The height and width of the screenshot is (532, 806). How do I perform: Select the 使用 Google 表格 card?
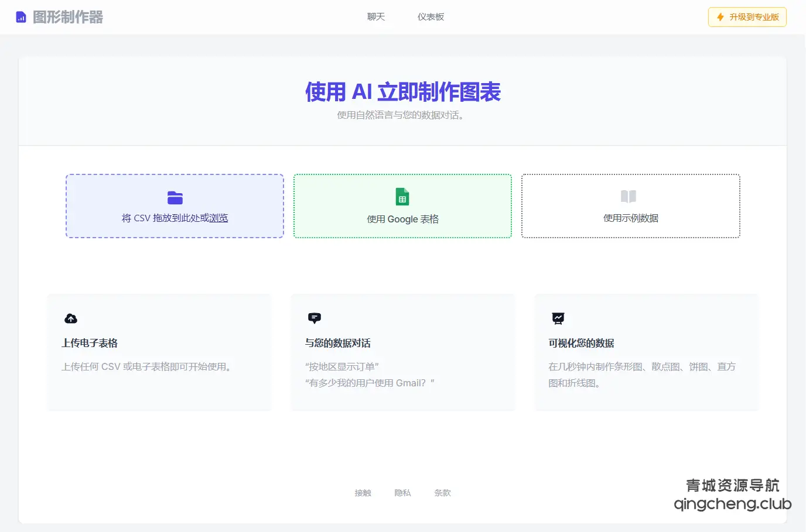click(x=402, y=206)
